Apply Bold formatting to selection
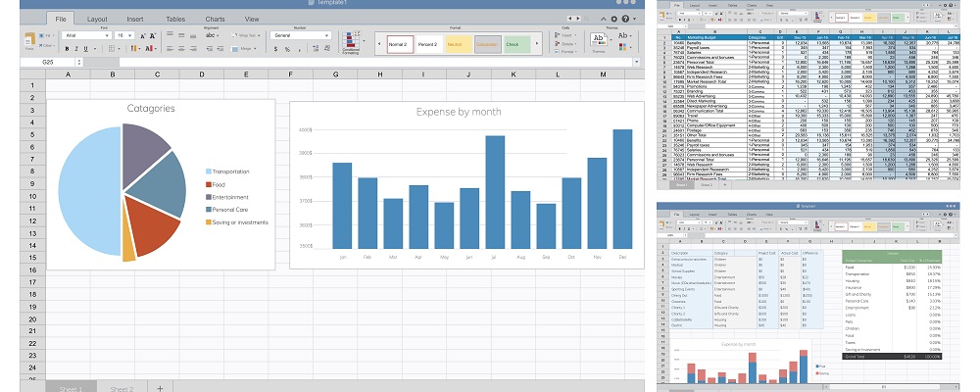 [68, 49]
